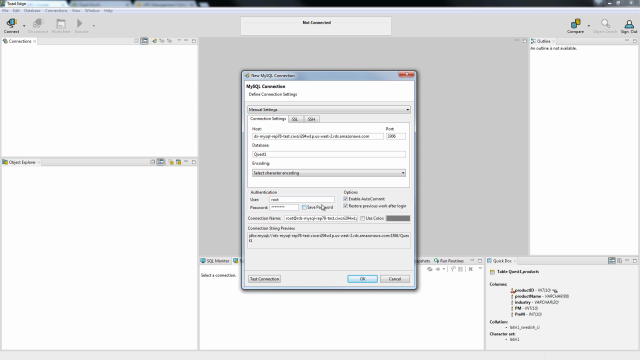Open the Connections menu
Viewport: 640px width, 360px height.
(x=56, y=11)
